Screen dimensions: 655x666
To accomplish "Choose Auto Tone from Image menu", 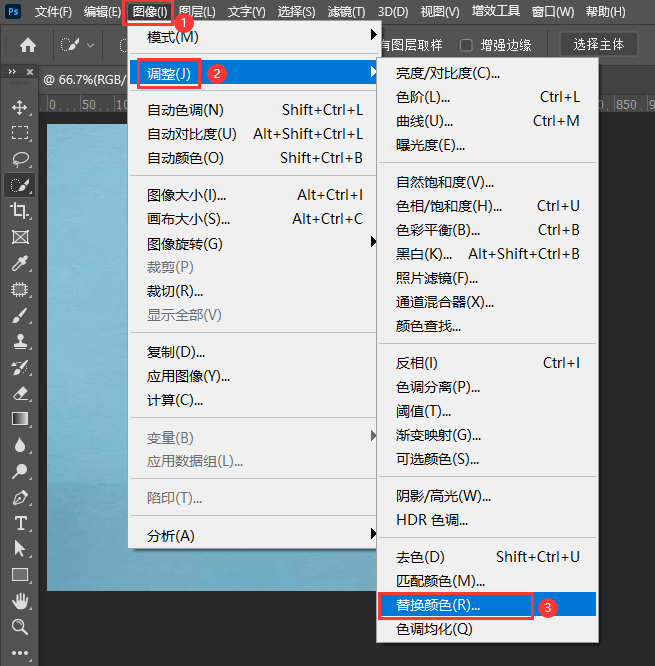I will (x=254, y=110).
